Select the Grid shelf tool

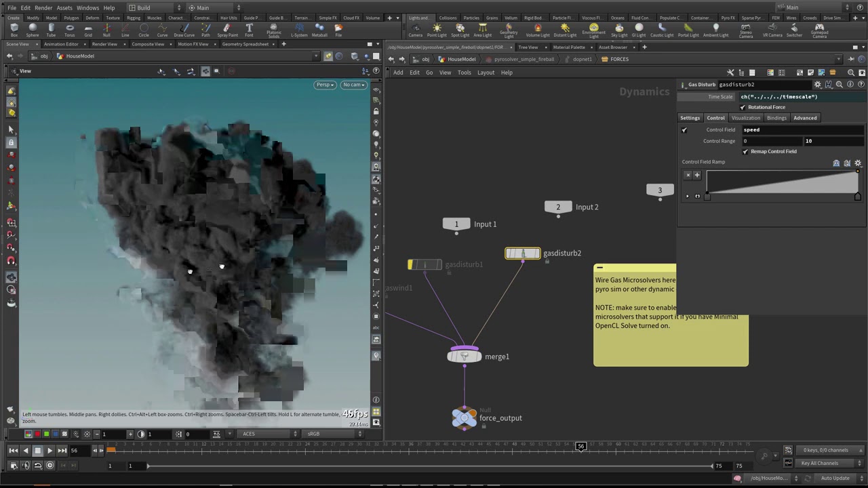(88, 30)
